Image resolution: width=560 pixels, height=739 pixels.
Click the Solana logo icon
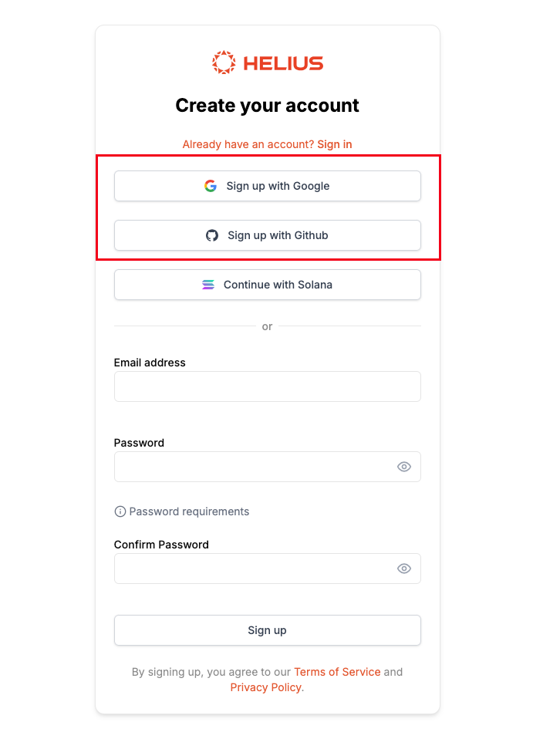(208, 285)
